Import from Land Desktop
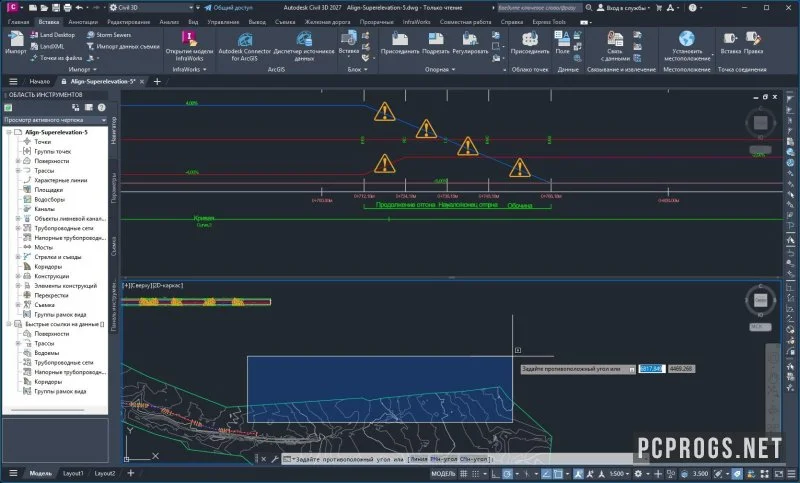The image size is (800, 483). click(x=53, y=35)
